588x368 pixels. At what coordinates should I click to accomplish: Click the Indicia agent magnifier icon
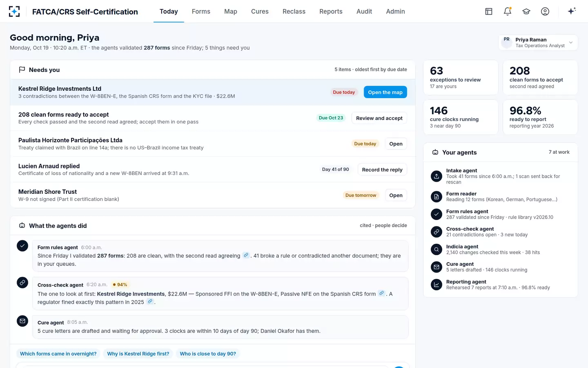437,249
